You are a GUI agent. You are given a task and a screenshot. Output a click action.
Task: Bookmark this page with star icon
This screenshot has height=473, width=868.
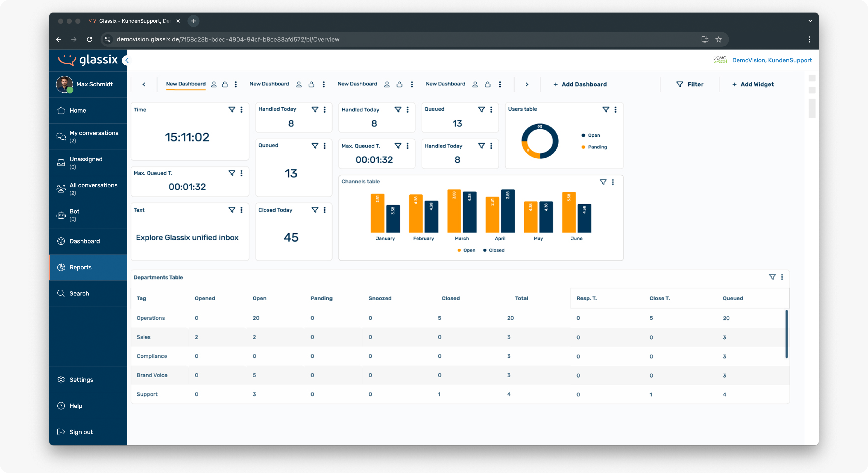click(718, 39)
